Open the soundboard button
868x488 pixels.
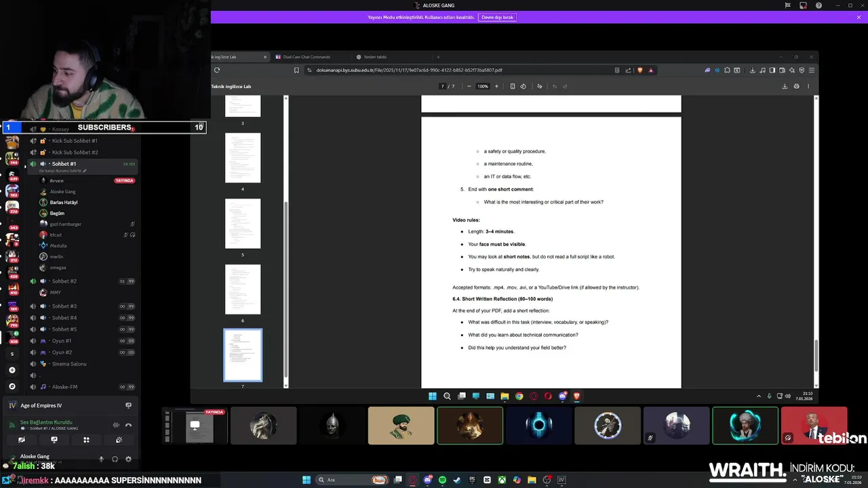point(119,440)
